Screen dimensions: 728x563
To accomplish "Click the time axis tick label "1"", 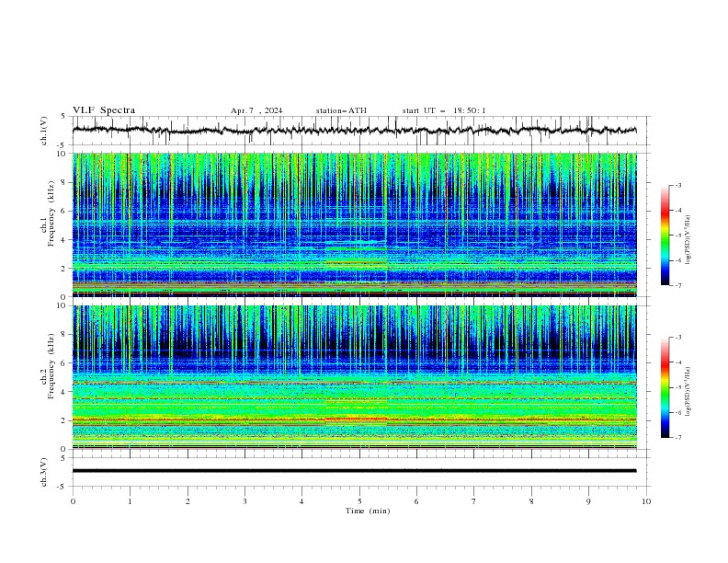I will point(130,501).
